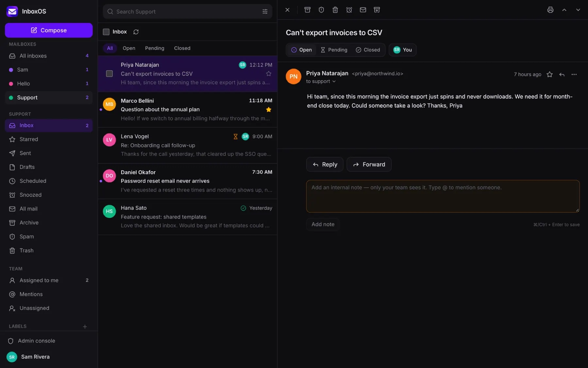Click into the internal note text area
588x368 pixels.
click(443, 196)
